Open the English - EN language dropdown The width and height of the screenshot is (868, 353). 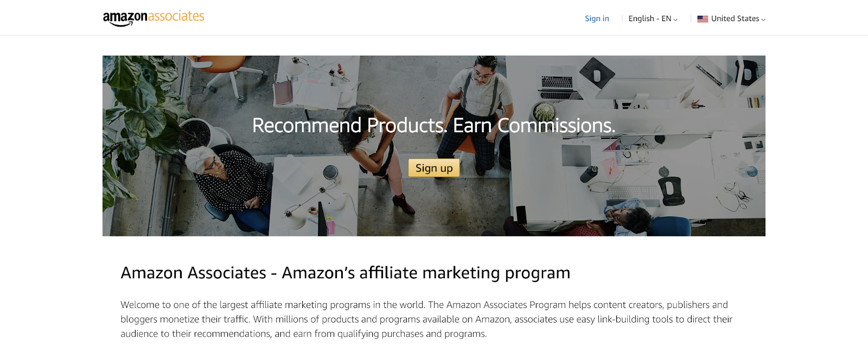tap(653, 18)
